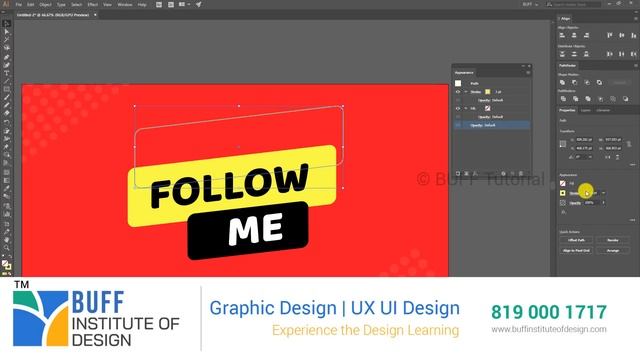
Task: Click the Horizontal Distribute Right icon
Action: (633, 54)
